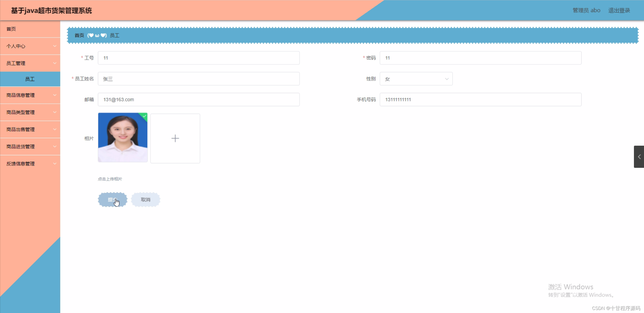Click the 首页 breadcrumb link

pyautogui.click(x=79, y=35)
